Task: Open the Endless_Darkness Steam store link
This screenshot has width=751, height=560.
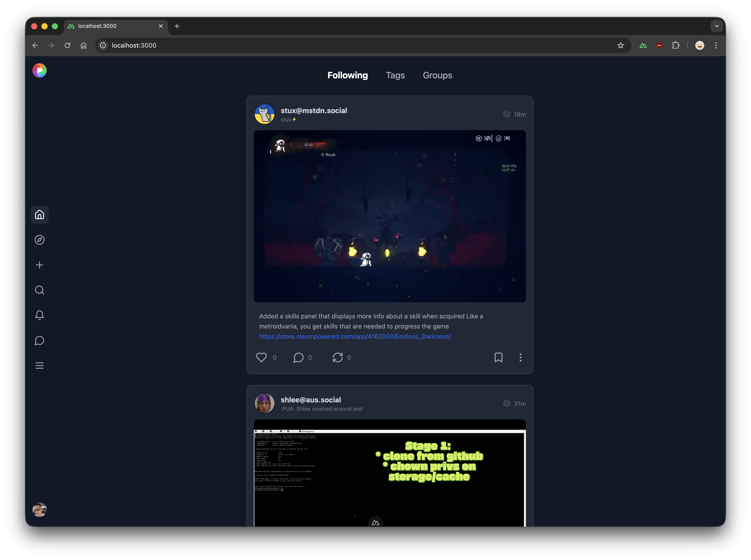Action: point(355,336)
